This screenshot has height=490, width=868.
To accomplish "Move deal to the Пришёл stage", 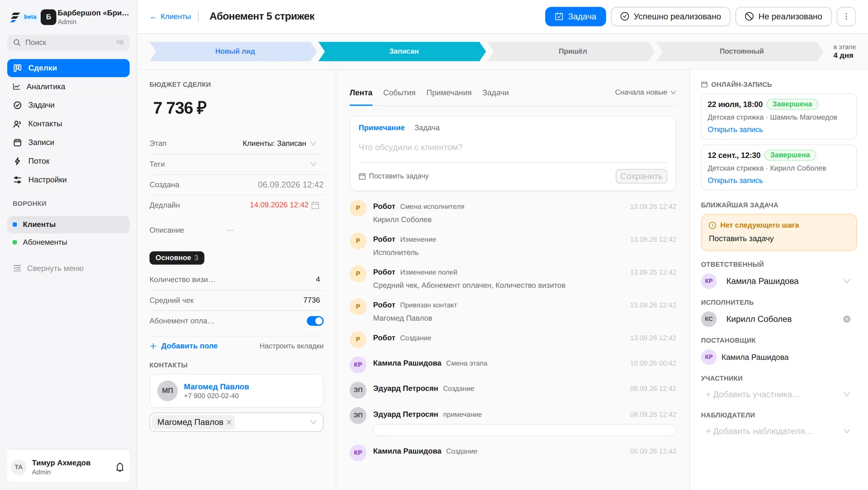I will (x=572, y=51).
